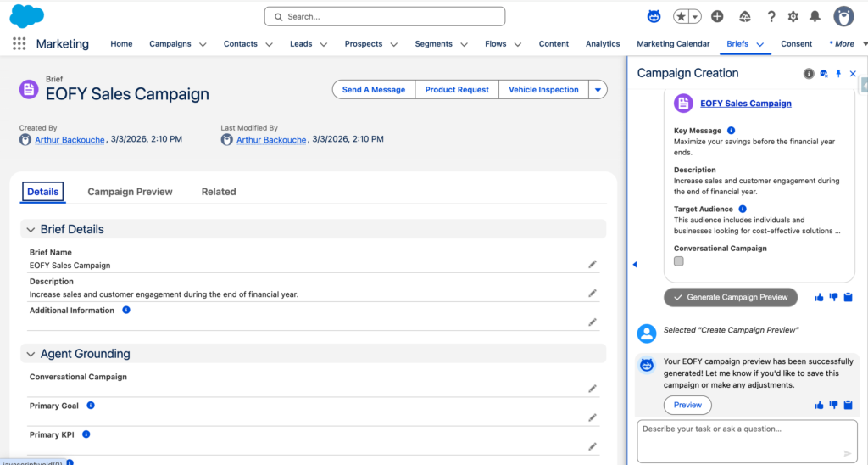Open the Setup gear icon
This screenshot has width=868, height=465.
pyautogui.click(x=793, y=16)
